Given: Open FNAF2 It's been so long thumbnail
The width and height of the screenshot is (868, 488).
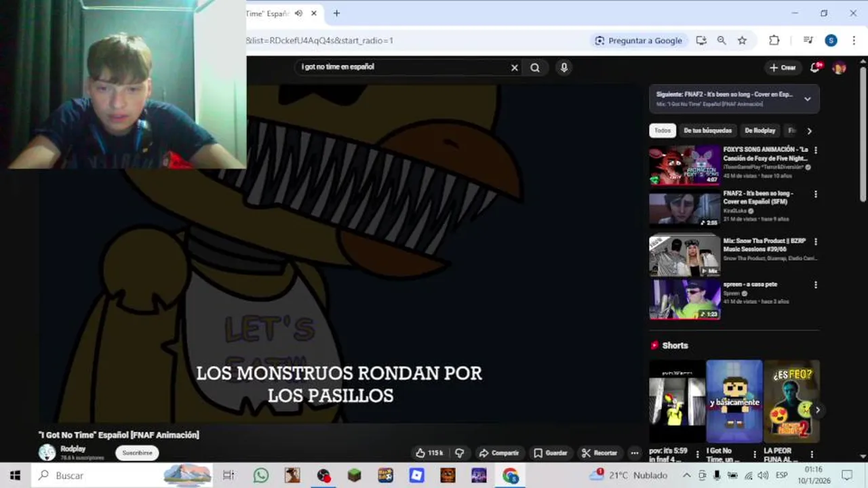Looking at the screenshot, I should pos(684,209).
